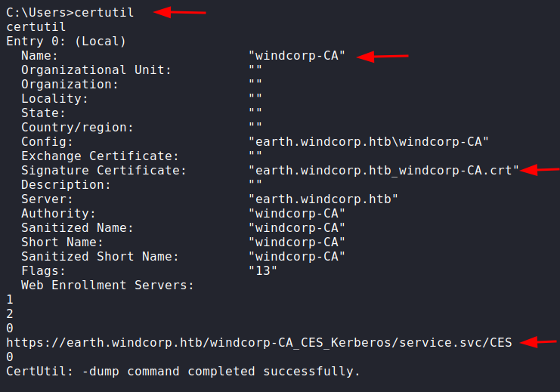Click the Web Enrollment Servers label

tap(107, 285)
